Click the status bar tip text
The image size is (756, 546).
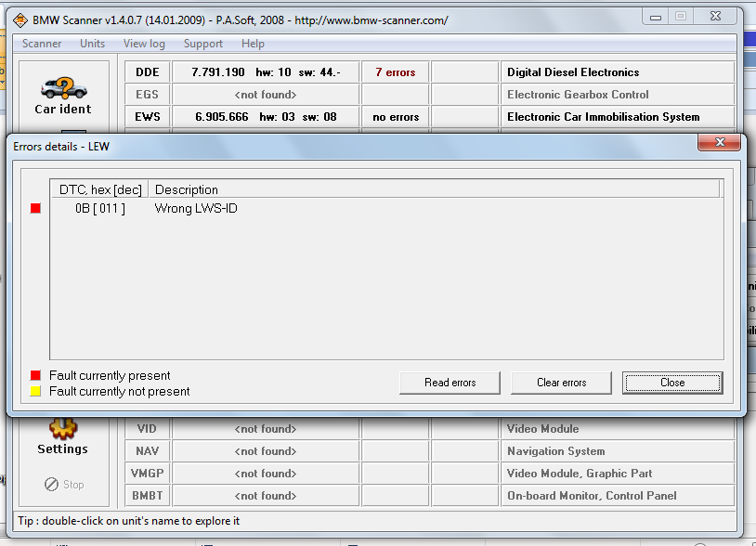point(129,521)
